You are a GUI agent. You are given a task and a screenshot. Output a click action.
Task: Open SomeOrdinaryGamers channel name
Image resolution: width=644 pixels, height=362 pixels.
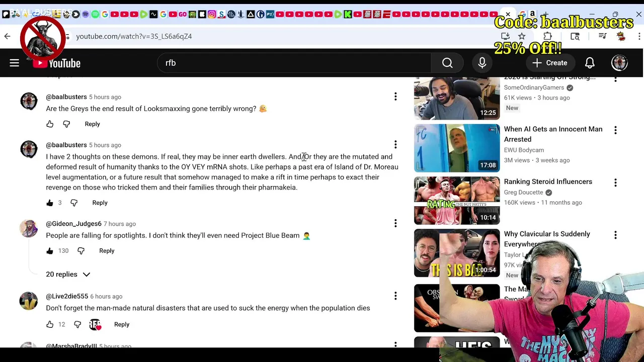pos(534,87)
